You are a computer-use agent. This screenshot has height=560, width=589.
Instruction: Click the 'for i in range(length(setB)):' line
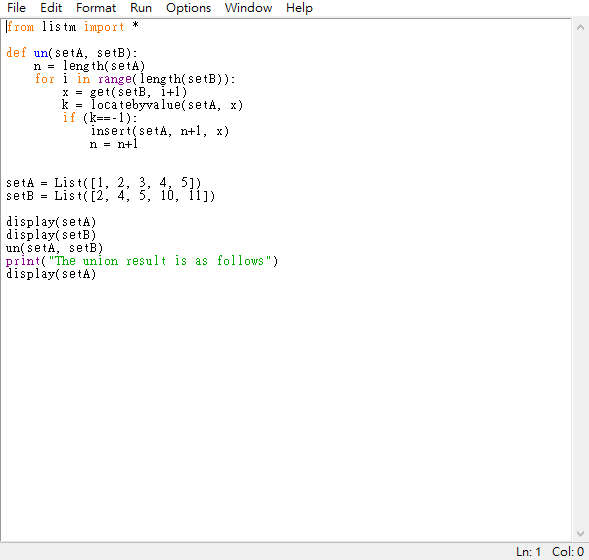pos(134,79)
